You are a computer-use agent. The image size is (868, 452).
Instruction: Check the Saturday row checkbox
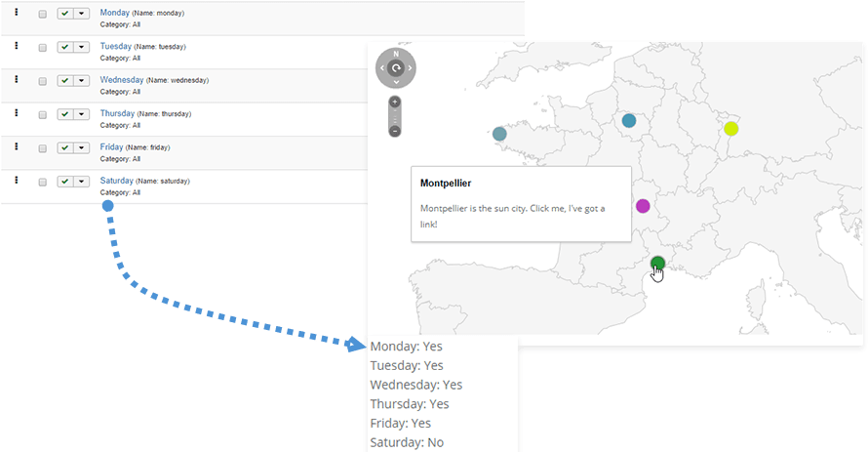click(x=43, y=183)
